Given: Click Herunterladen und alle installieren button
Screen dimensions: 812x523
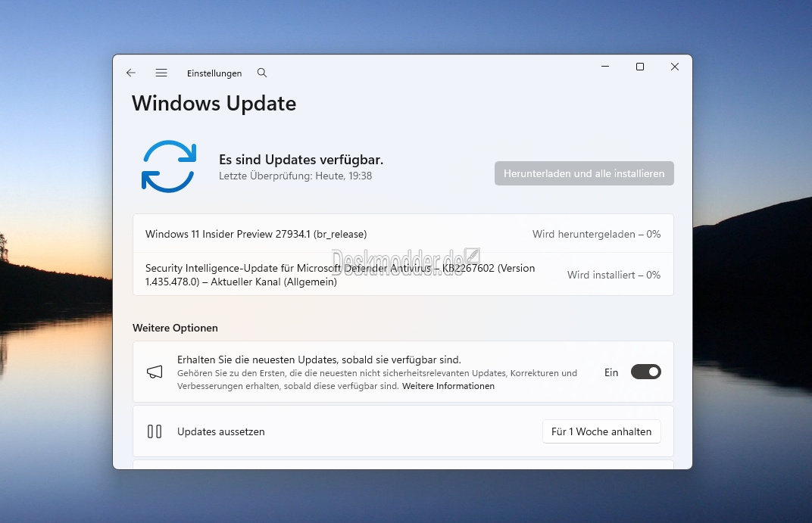Looking at the screenshot, I should (x=584, y=173).
